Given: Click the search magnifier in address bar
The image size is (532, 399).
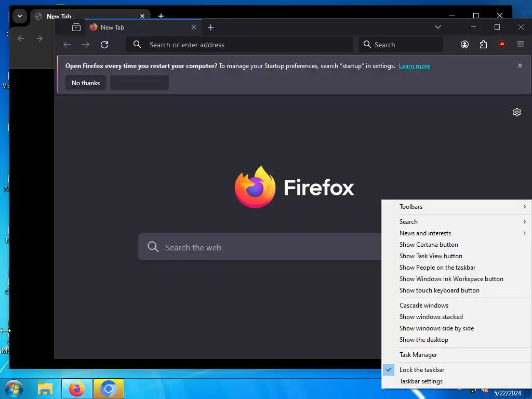Looking at the screenshot, I should point(137,45).
